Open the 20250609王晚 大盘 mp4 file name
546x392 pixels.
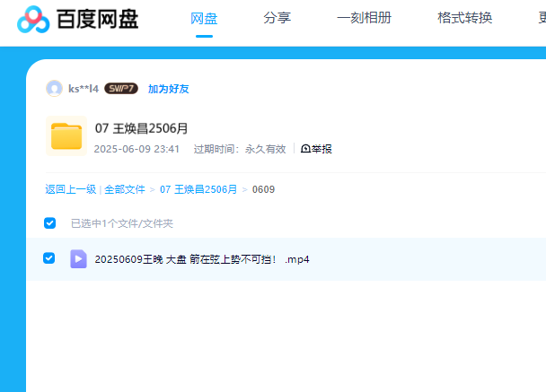(201, 259)
